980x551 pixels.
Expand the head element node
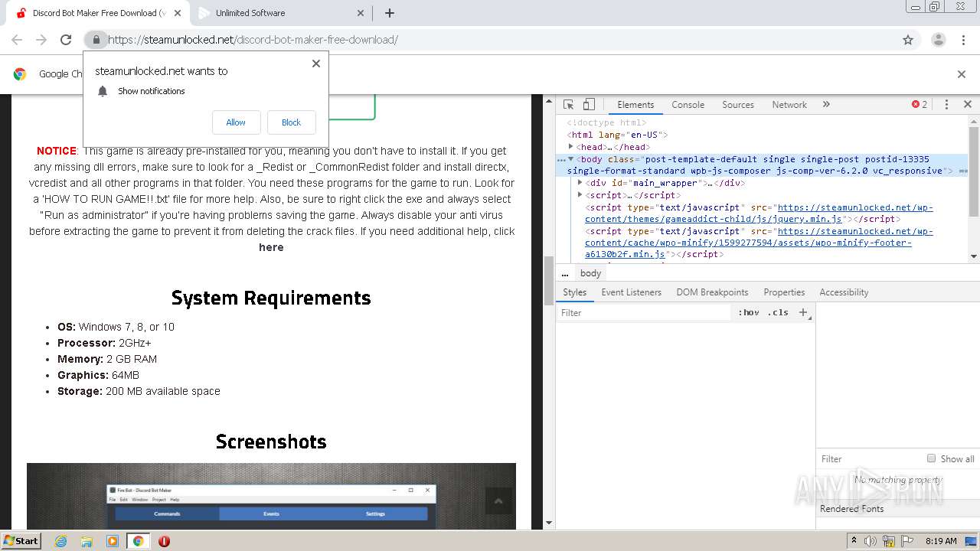point(571,147)
